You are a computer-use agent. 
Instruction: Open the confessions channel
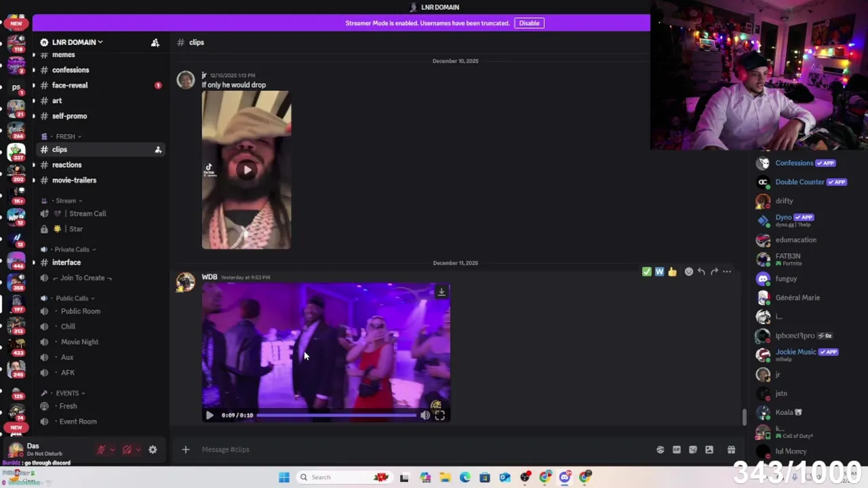coord(71,70)
